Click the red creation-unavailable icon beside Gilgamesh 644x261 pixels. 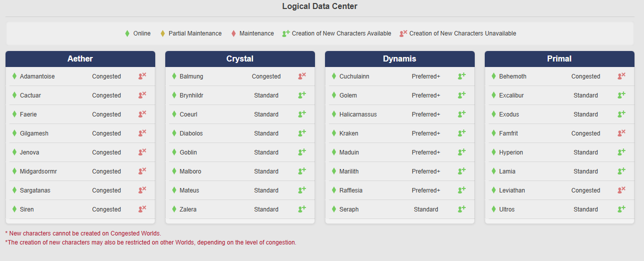click(x=142, y=133)
